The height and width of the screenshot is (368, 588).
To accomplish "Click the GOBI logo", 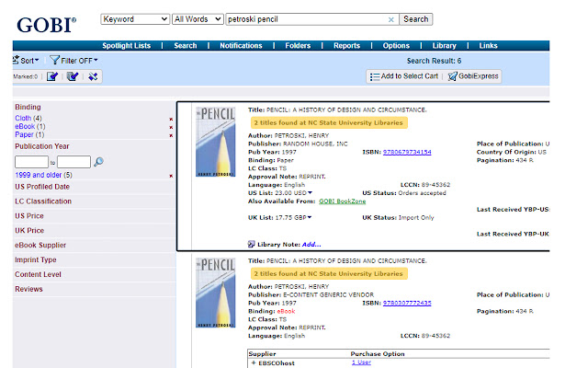I will pyautogui.click(x=46, y=25).
